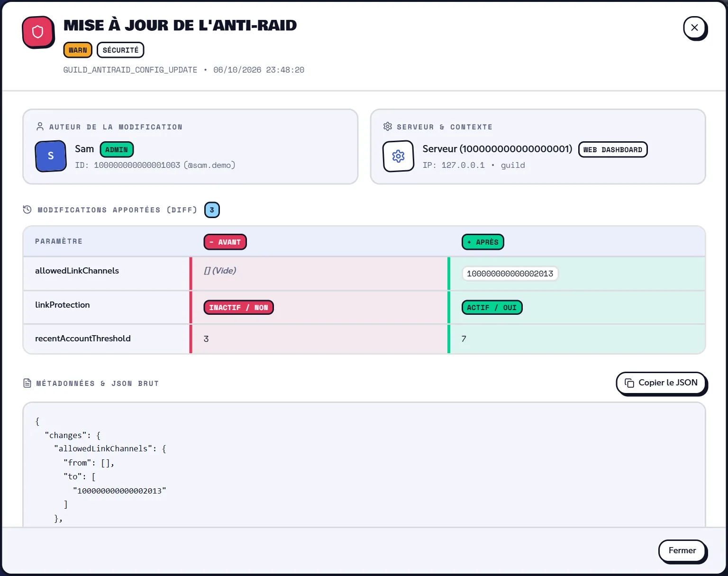The image size is (728, 576).
Task: Click the ADMIN role badge
Action: click(x=117, y=149)
